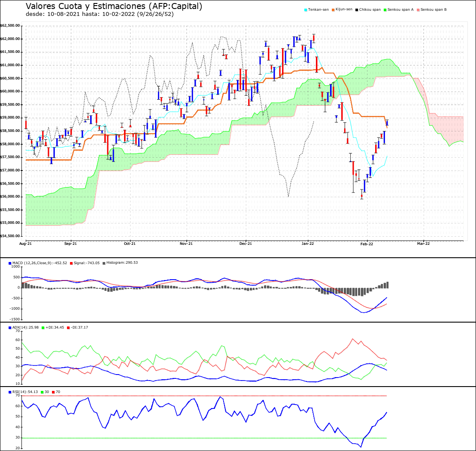Click the RSI(14):54.13 label
Viewport: 476px width, 451px height.
25,392
